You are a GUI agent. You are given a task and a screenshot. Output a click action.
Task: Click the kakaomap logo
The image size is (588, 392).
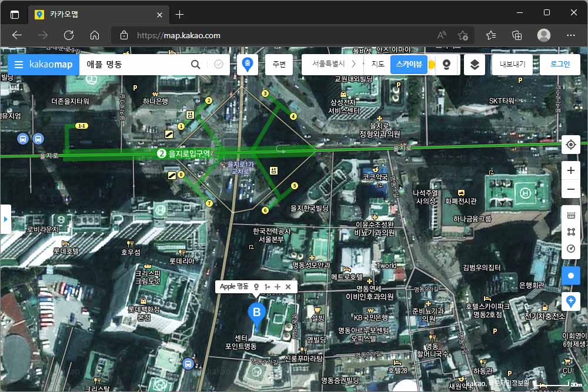click(x=51, y=65)
